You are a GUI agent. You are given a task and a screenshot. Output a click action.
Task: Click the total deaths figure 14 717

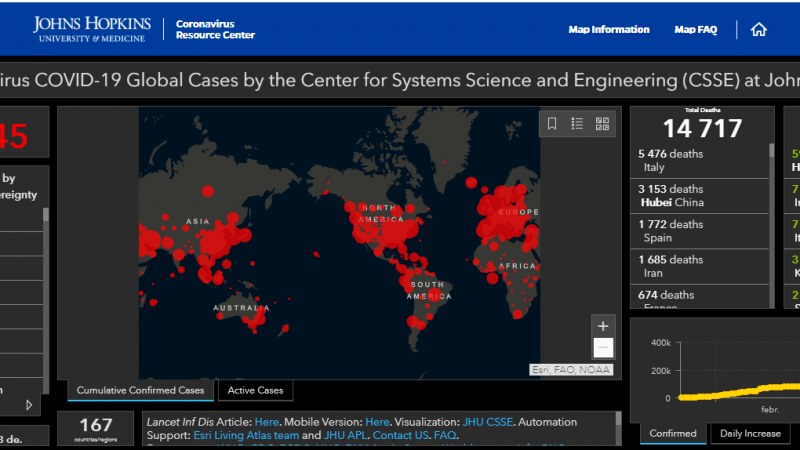click(x=702, y=128)
